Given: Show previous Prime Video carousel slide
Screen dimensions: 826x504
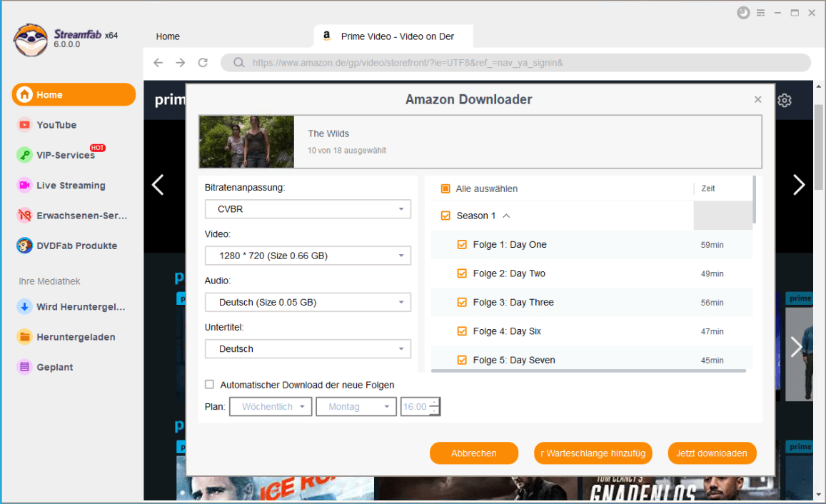Looking at the screenshot, I should click(x=158, y=185).
